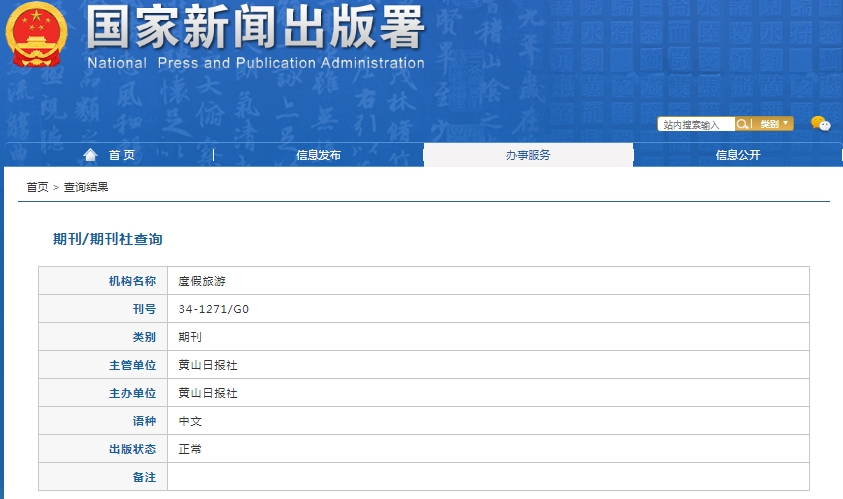The image size is (843, 499).
Task: Click the 正常 publication status value
Action: [190, 449]
